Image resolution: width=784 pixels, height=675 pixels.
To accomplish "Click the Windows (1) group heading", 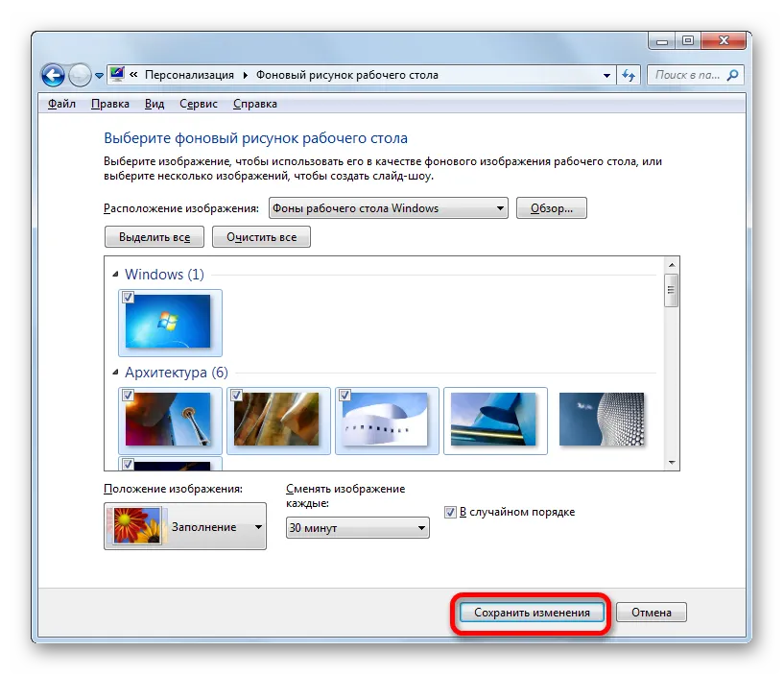I will point(164,275).
